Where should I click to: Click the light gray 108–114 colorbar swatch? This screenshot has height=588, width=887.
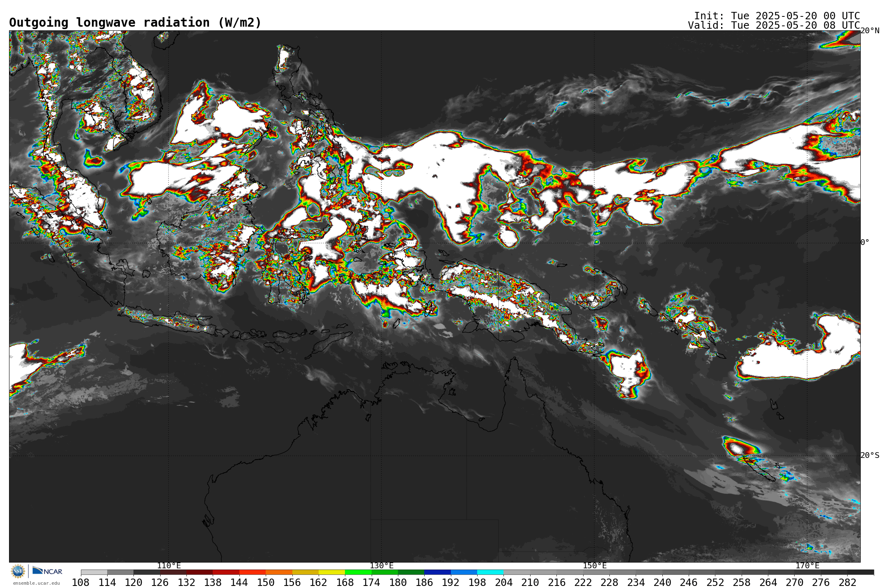[94, 572]
